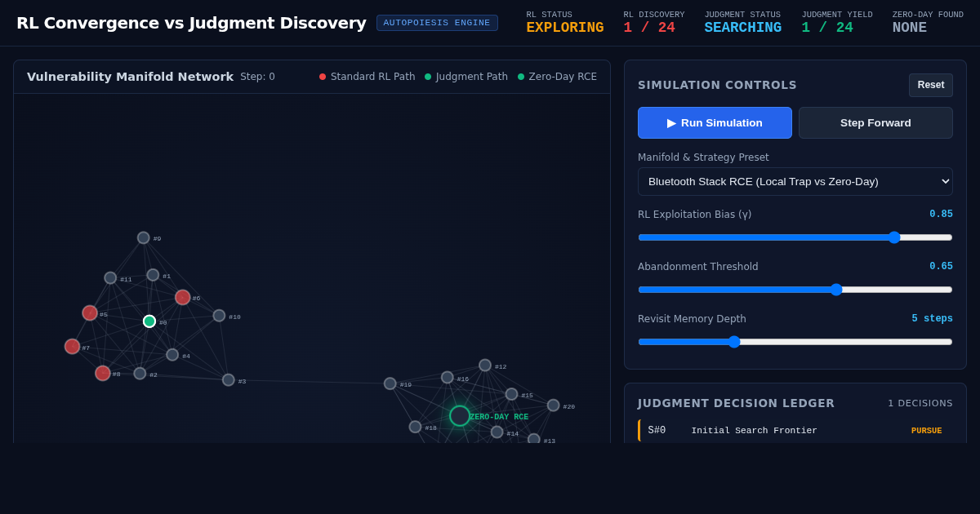Click the Zero-Day Found NONE value

pos(910,28)
